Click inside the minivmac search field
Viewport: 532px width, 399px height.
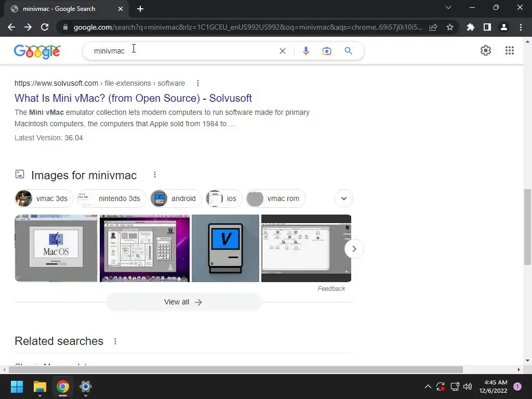183,51
